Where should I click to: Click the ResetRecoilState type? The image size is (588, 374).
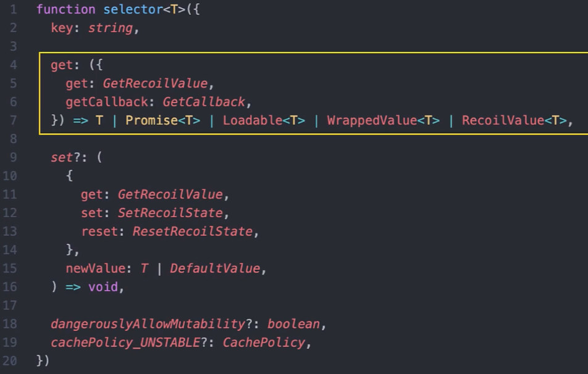click(x=192, y=231)
